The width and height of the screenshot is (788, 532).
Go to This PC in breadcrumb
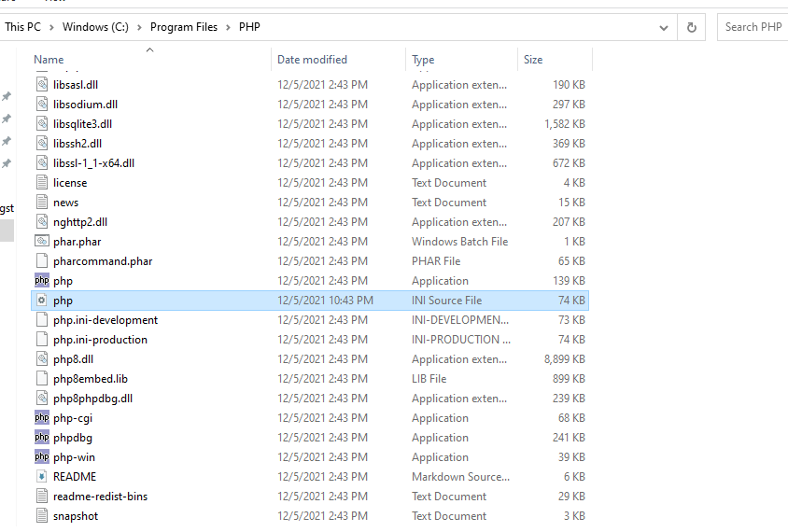pos(22,27)
